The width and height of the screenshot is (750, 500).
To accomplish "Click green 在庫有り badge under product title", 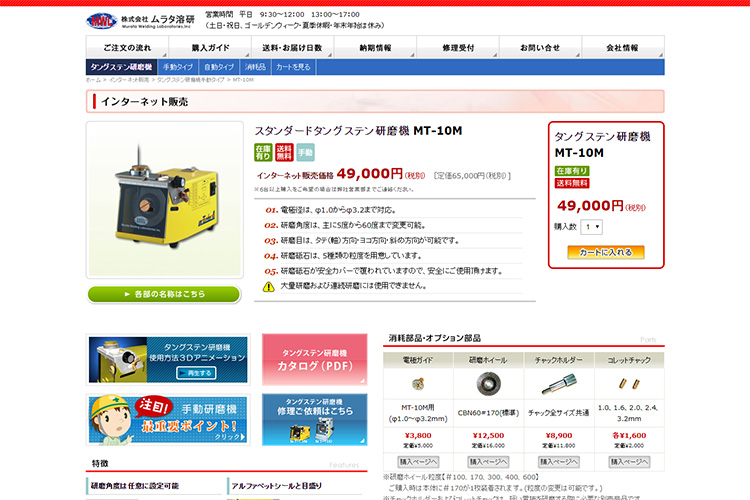I will pyautogui.click(x=263, y=152).
